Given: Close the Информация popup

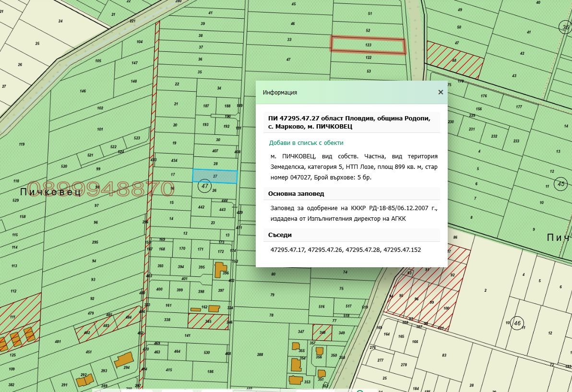Looking at the screenshot, I should (441, 92).
